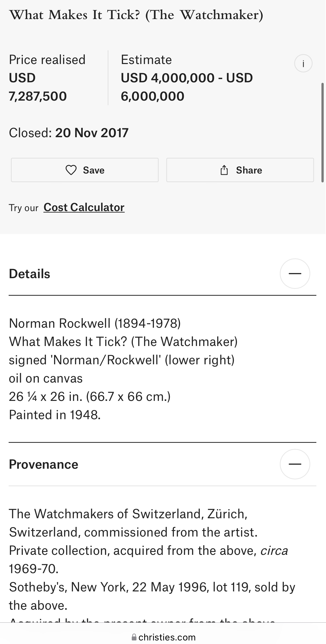Select the lot title at the top

pos(136,15)
